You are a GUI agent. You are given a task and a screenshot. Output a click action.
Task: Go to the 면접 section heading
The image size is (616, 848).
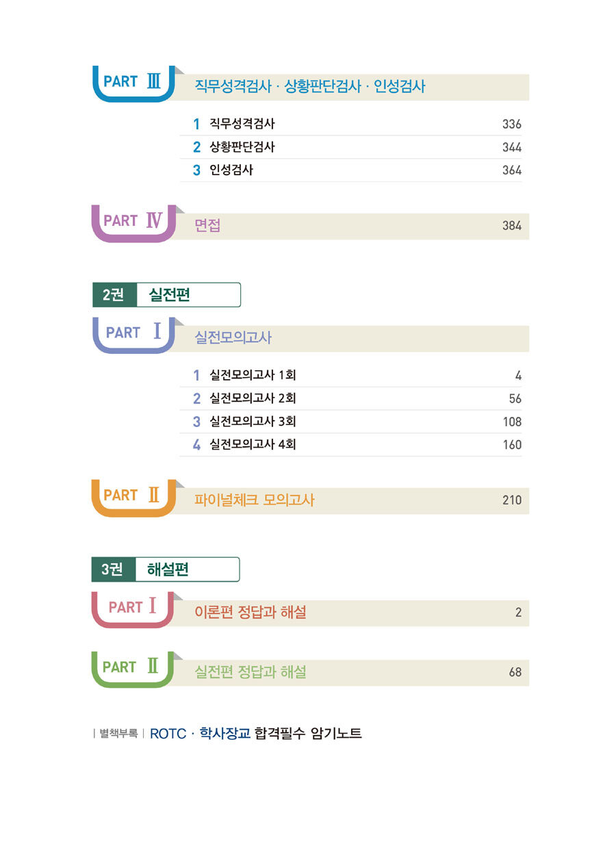[x=207, y=227]
